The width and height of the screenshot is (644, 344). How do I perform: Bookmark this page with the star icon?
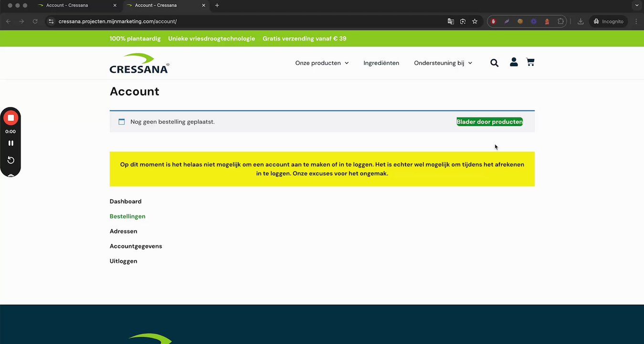[x=475, y=21]
